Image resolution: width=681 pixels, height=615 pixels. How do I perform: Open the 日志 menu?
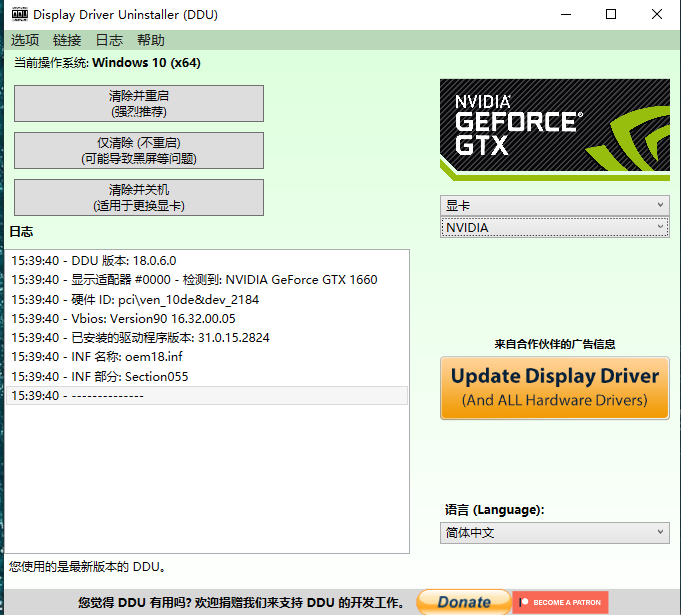click(109, 40)
